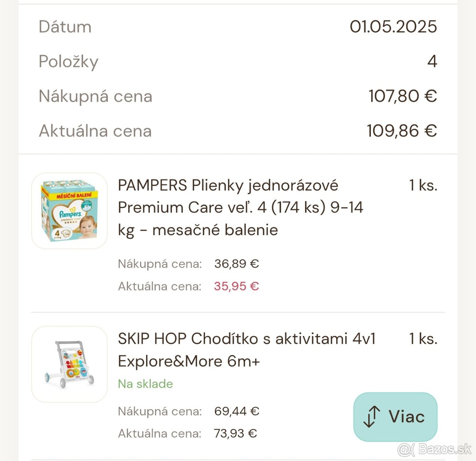Tap the Viac button label
Screen dimensions: 476x461
(407, 417)
